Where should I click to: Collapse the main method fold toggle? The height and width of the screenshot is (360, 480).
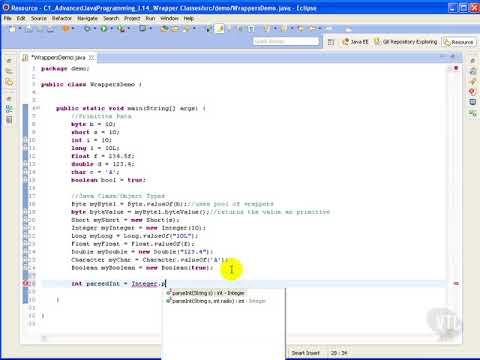pyautogui.click(x=38, y=108)
